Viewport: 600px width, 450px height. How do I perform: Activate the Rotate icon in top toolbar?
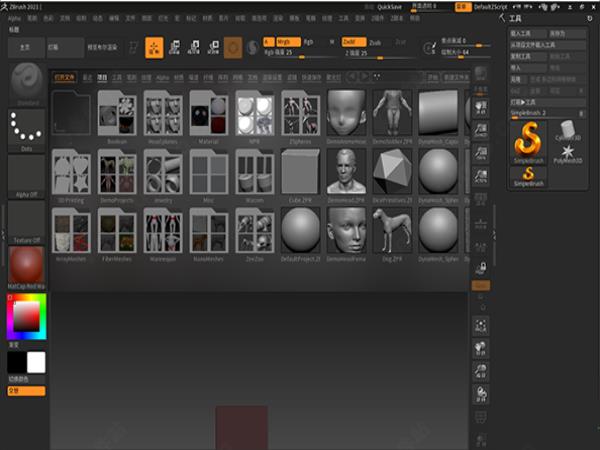point(214,48)
